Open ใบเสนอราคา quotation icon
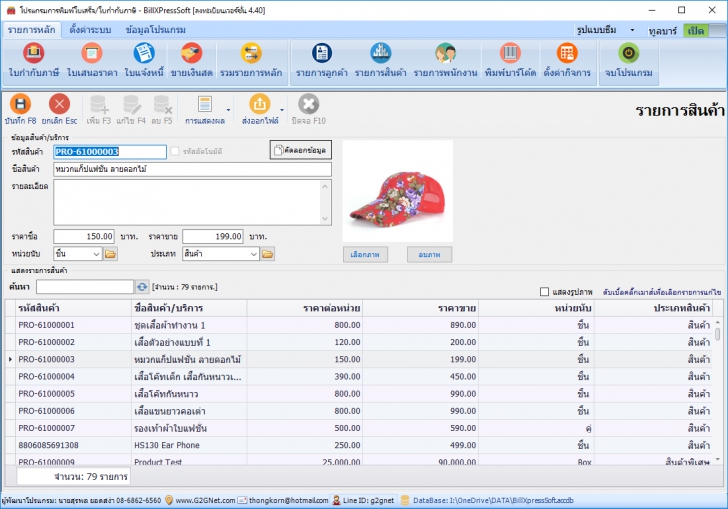Viewport: 728px width, 509px height. (90, 54)
